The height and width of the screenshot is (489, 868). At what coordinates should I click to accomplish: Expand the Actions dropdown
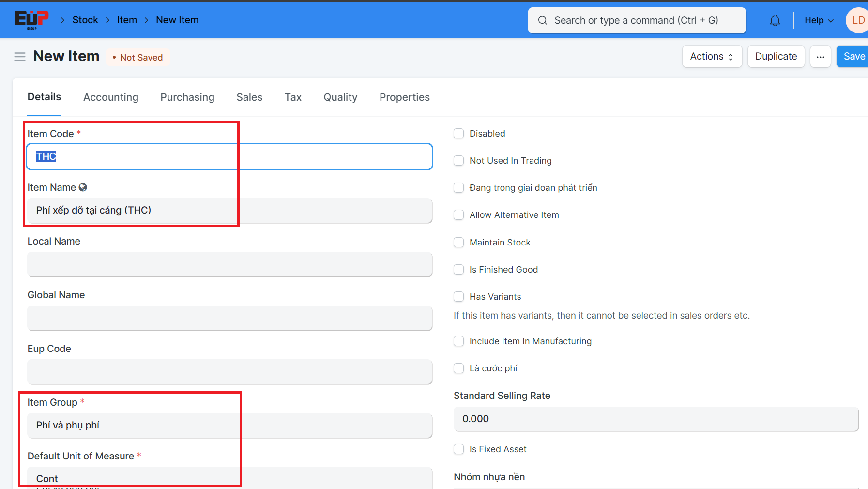point(712,57)
